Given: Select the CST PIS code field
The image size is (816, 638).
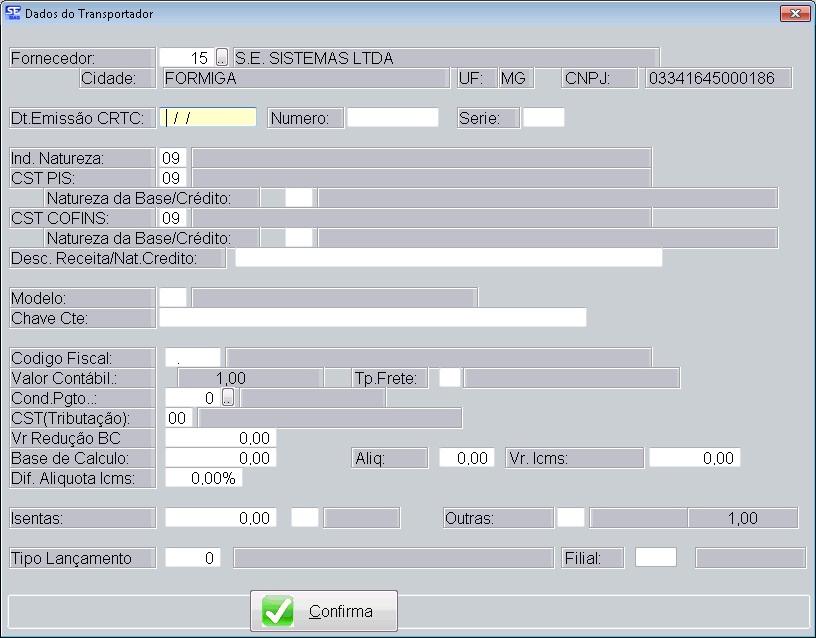Looking at the screenshot, I should tap(172, 178).
